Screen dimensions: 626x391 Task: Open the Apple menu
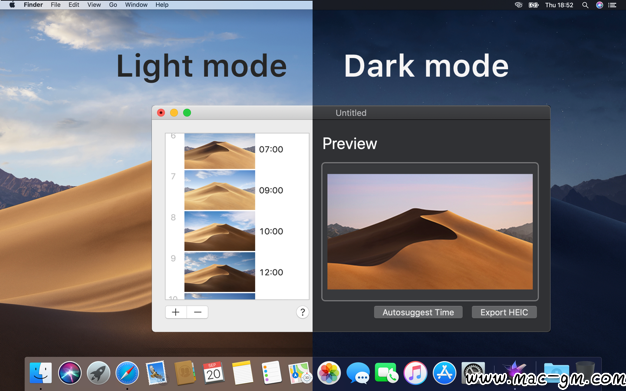(12, 5)
